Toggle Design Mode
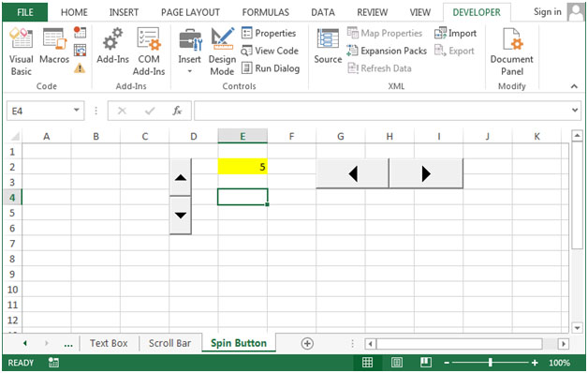588x373 pixels. pyautogui.click(x=223, y=52)
